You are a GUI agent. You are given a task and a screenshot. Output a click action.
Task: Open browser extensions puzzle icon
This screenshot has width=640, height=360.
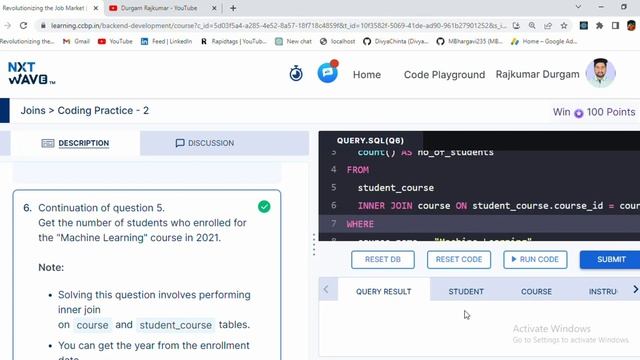tap(599, 25)
